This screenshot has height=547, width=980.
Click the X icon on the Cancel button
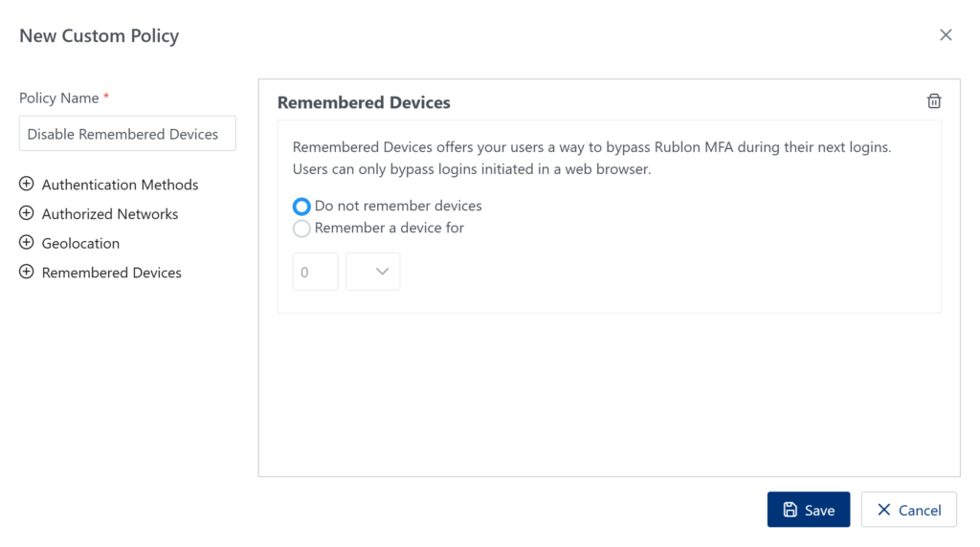883,510
